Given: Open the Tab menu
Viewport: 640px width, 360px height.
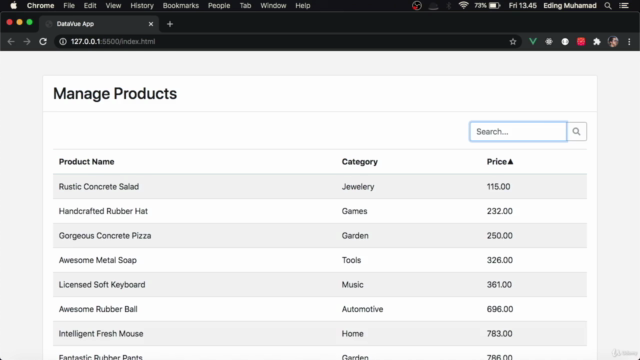Looking at the screenshot, I should pyautogui.click(x=245, y=6).
